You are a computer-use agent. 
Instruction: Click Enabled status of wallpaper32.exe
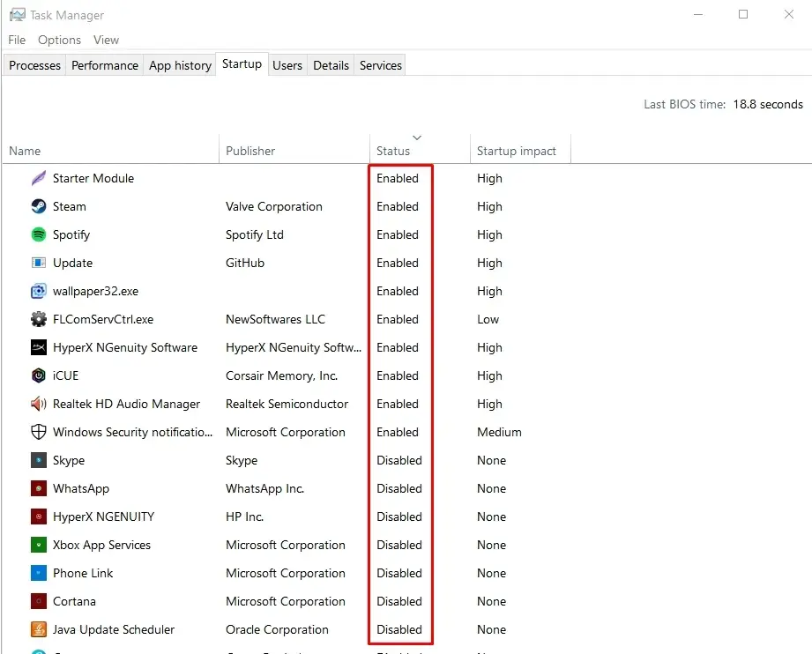point(398,291)
